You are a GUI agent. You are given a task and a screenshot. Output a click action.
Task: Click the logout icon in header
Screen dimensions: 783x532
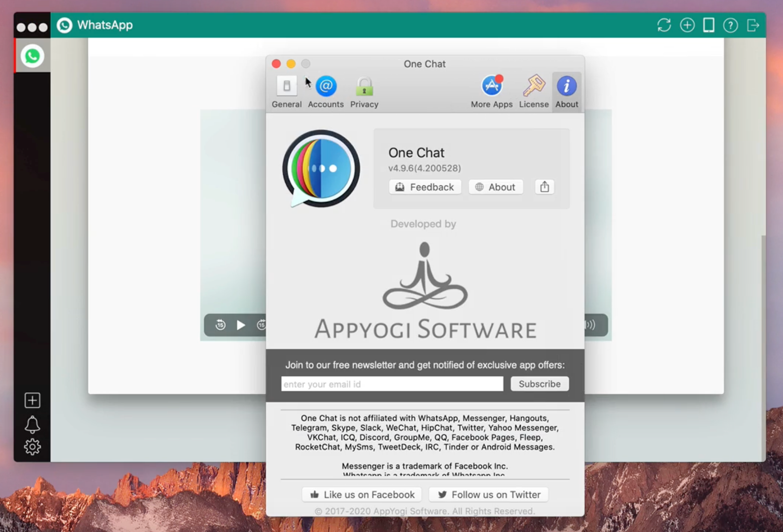(753, 25)
